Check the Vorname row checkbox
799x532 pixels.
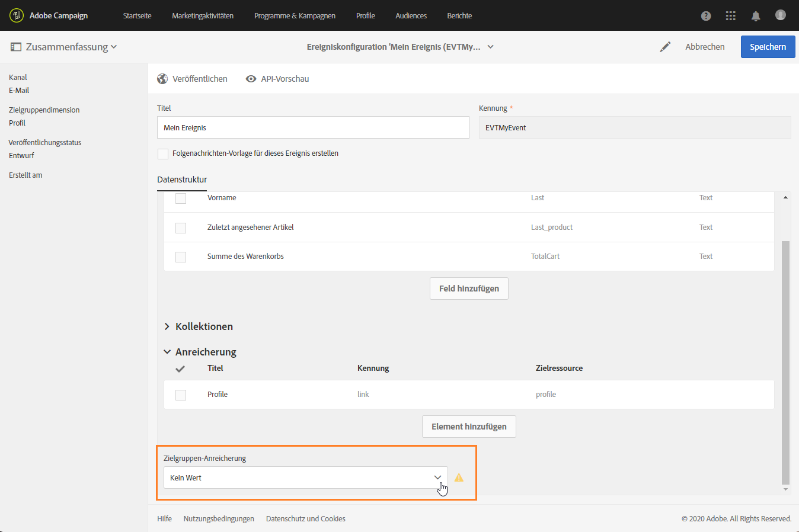point(181,198)
